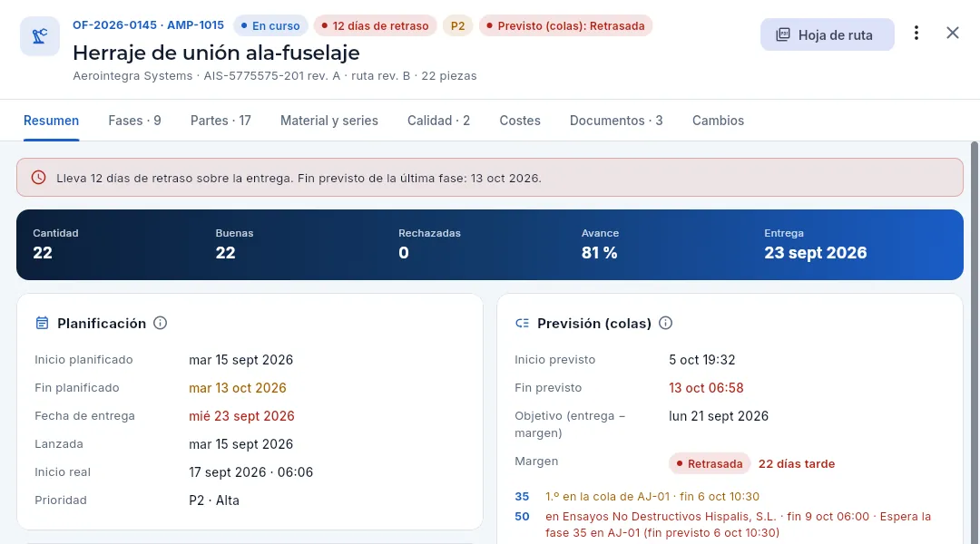Image resolution: width=980 pixels, height=544 pixels.
Task: Click Objetivo value lun 21 sept 2026
Action: coord(719,416)
